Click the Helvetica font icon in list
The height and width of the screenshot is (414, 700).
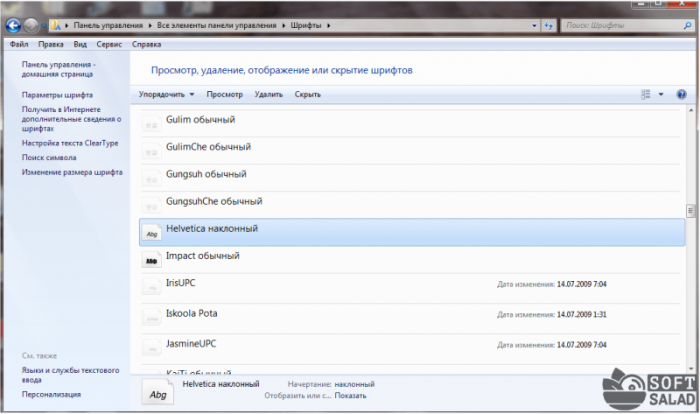[151, 232]
